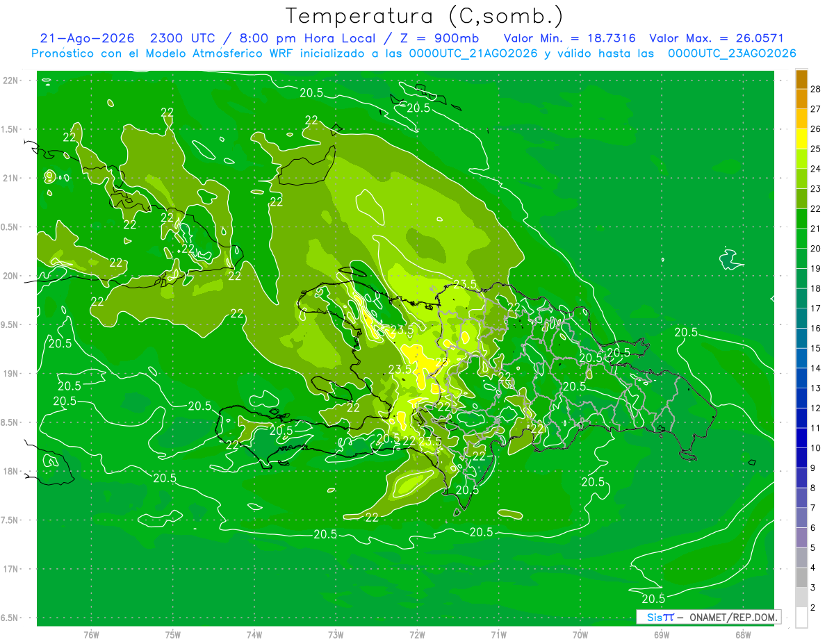This screenshot has width=834, height=644.
Task: Click the latitude axis label "20N"
Action: [x=11, y=276]
